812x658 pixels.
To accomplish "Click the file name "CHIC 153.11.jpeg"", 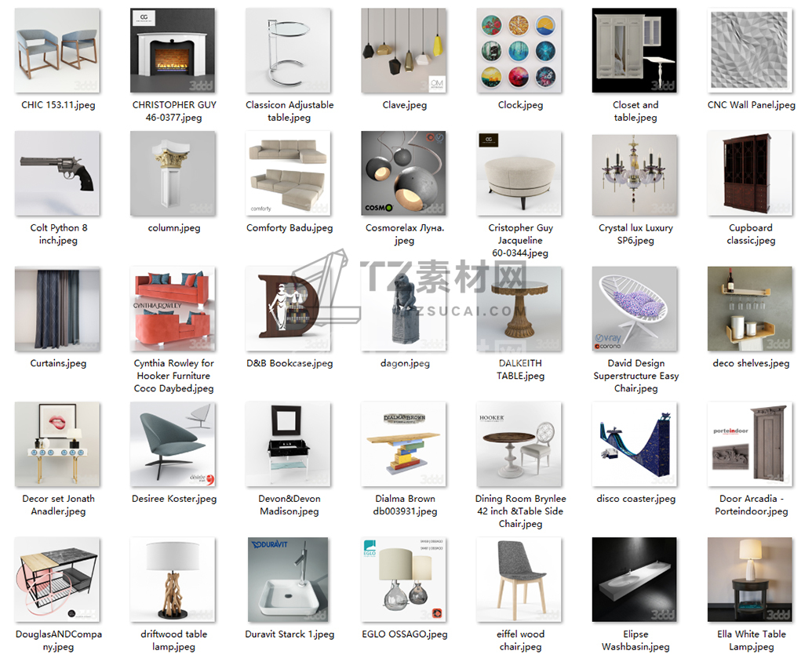I will click(x=58, y=105).
